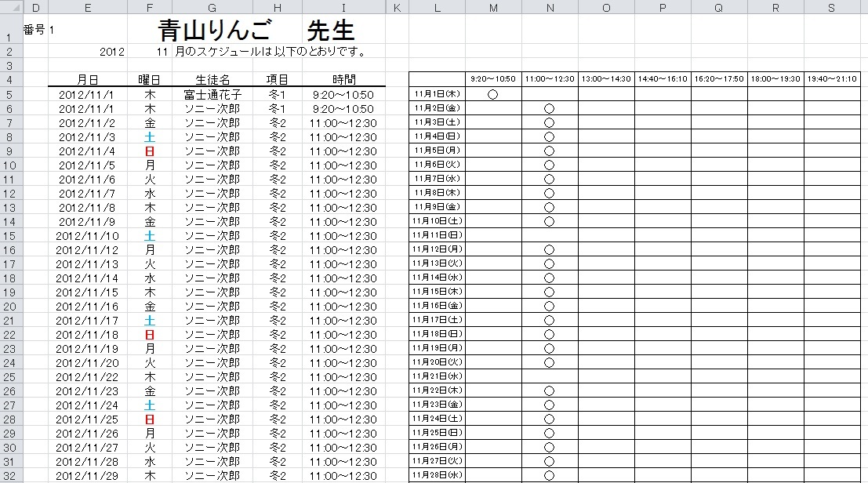Select the column S header
The height and width of the screenshot is (483, 868).
(x=832, y=7)
